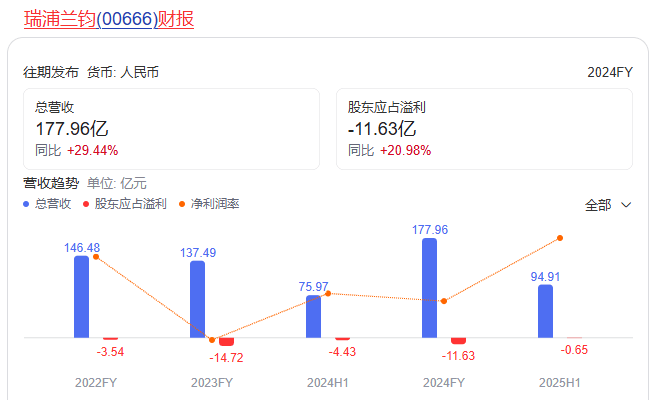Click the 2022FY revenue bar 146.48
Screen dimensions: 651x400
pyautogui.click(x=82, y=297)
